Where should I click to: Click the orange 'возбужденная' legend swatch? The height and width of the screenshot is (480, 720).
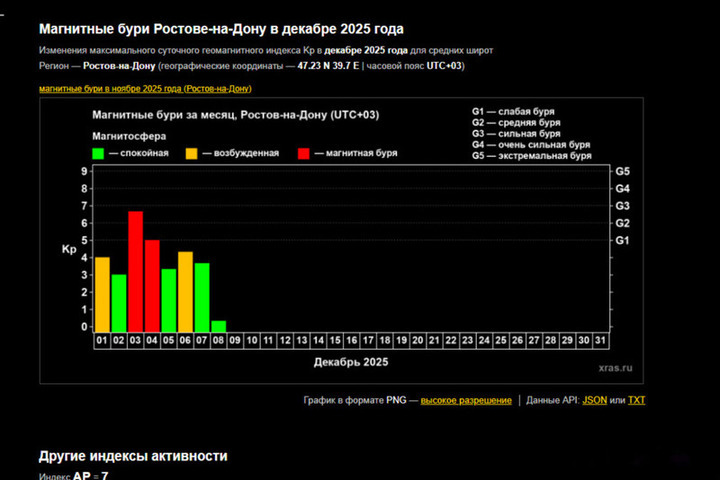190,153
